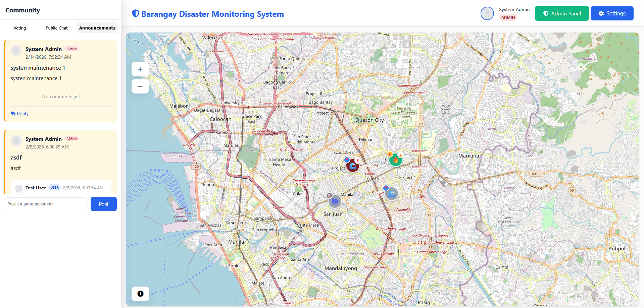Viewport: 644px width, 308px height.
Task: Switch to the Public Chat tab
Action: click(57, 28)
